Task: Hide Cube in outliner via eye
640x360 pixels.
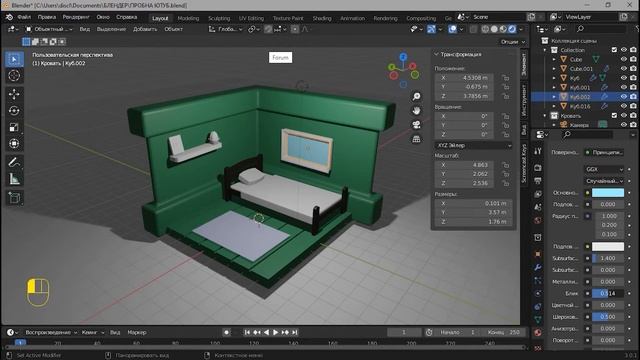Action: click(x=624, y=59)
